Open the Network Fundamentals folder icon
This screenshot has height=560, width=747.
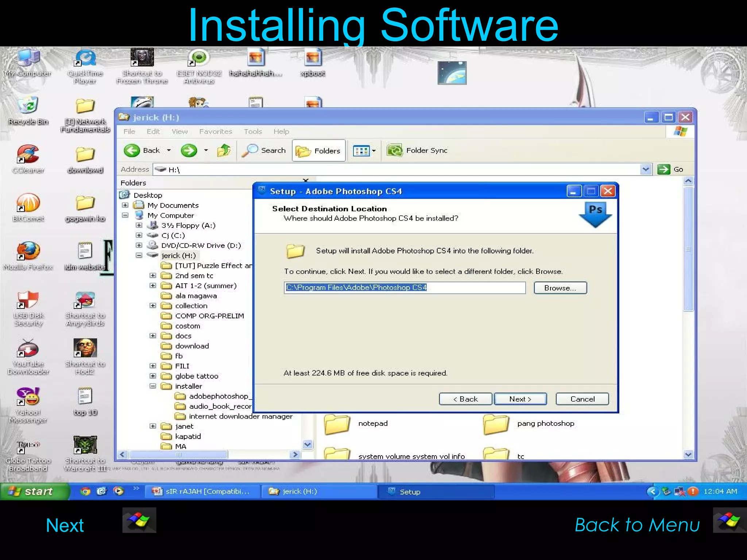click(85, 114)
